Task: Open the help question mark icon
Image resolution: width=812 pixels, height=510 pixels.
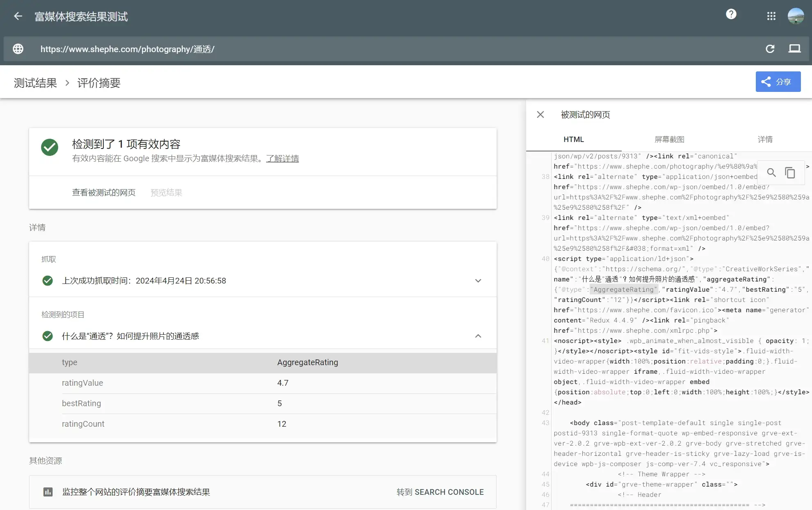Action: [731, 14]
